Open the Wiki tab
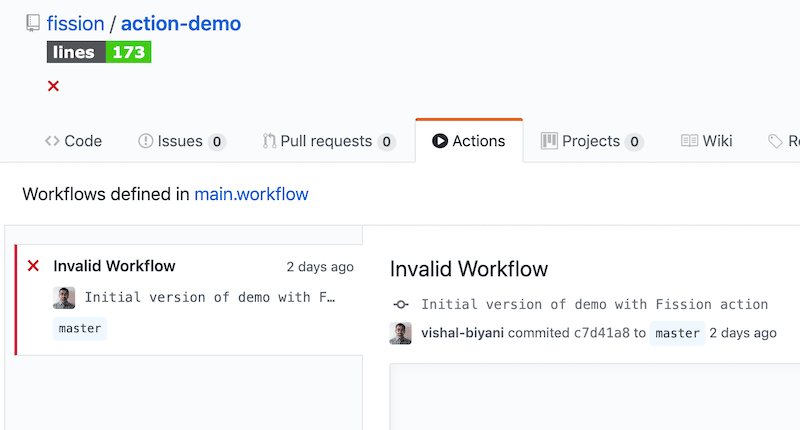 707,141
